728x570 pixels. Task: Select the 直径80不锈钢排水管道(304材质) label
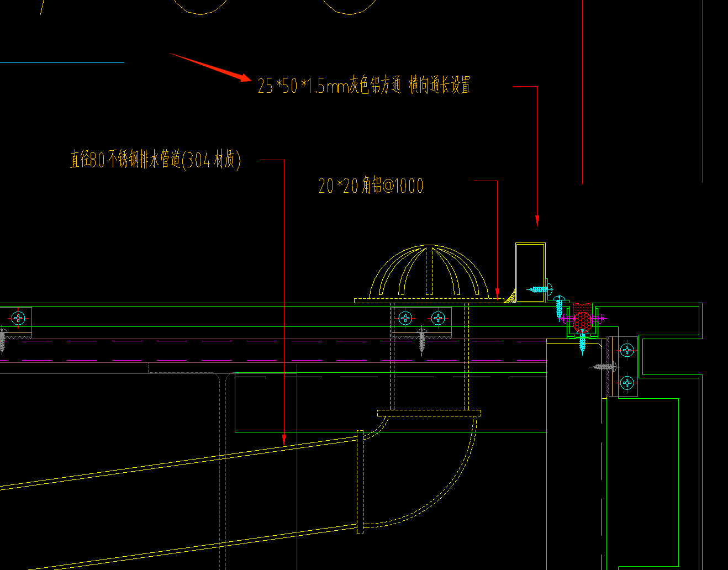[155, 160]
